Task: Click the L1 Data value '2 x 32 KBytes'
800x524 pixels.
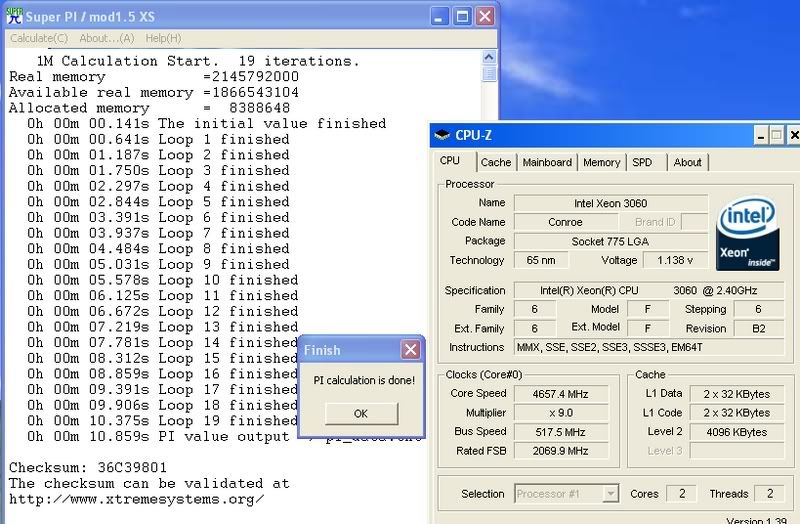Action: [737, 394]
